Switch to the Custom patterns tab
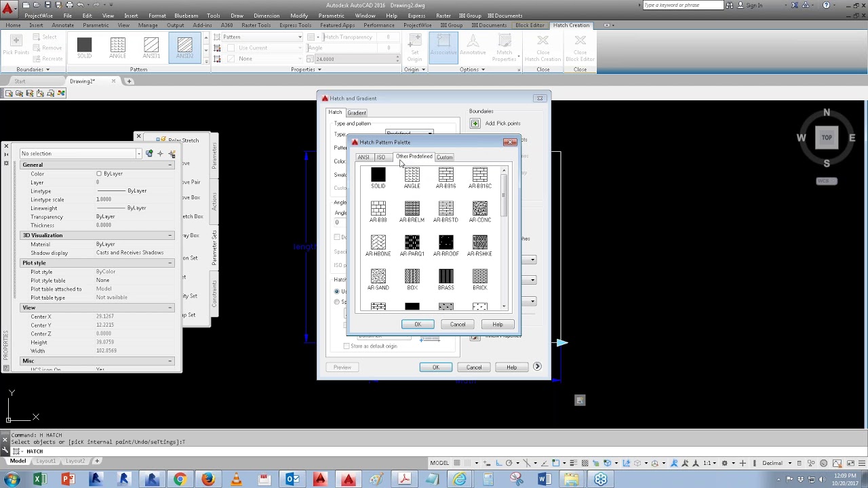The width and height of the screenshot is (868, 488). [445, 157]
